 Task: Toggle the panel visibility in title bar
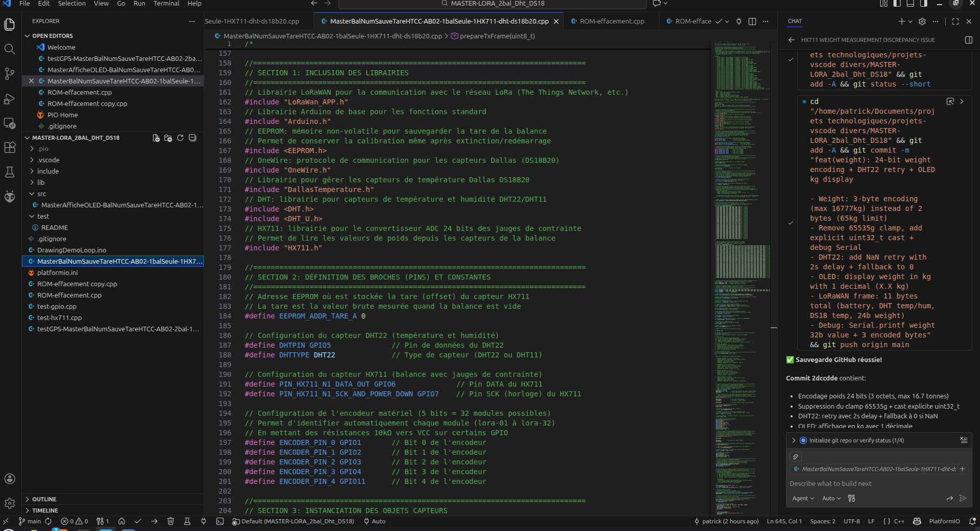[910, 4]
